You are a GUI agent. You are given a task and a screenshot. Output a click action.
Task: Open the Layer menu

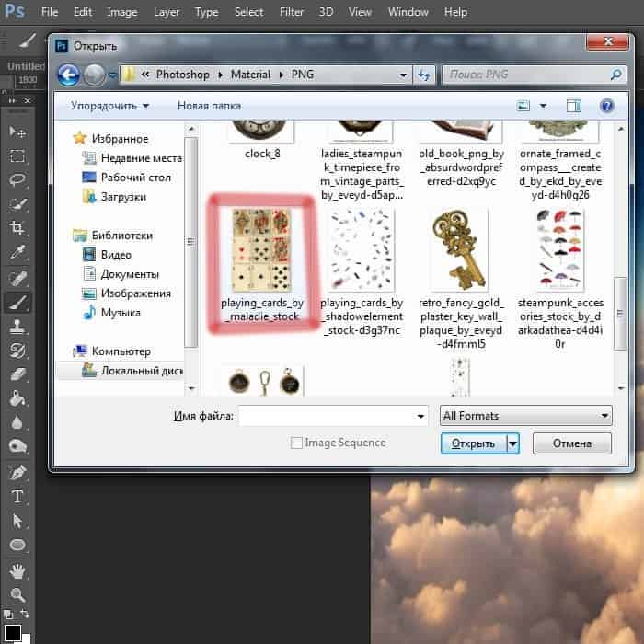[x=167, y=12]
